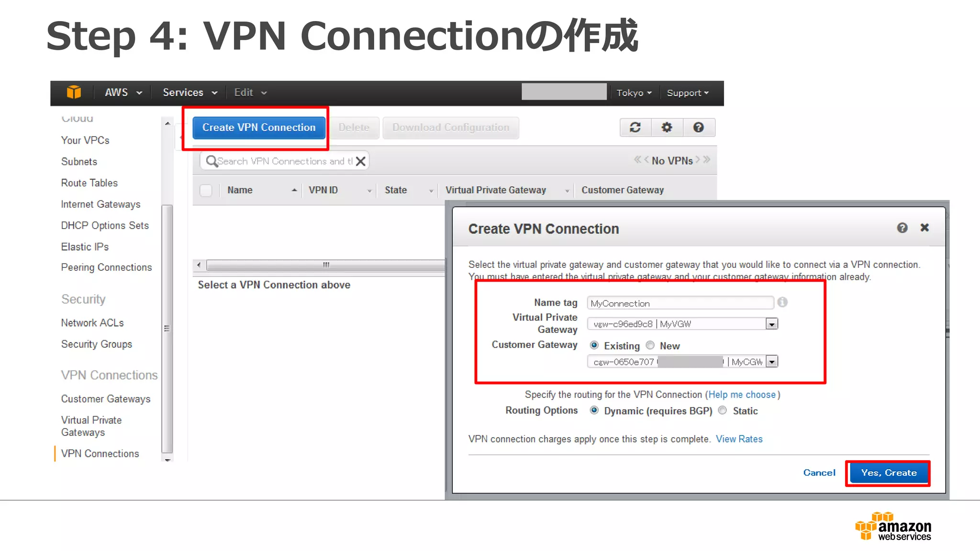Close the Create VPN Connection dialog
The image size is (980, 551).
[x=924, y=228]
